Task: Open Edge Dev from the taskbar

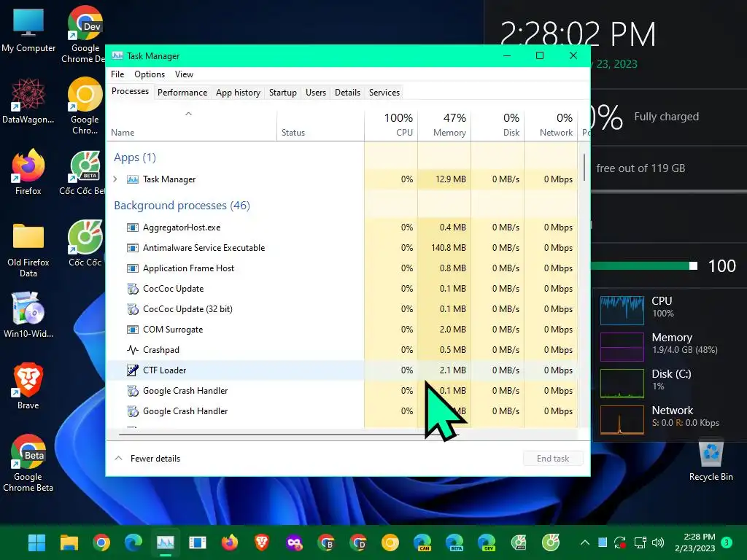Action: (487, 542)
